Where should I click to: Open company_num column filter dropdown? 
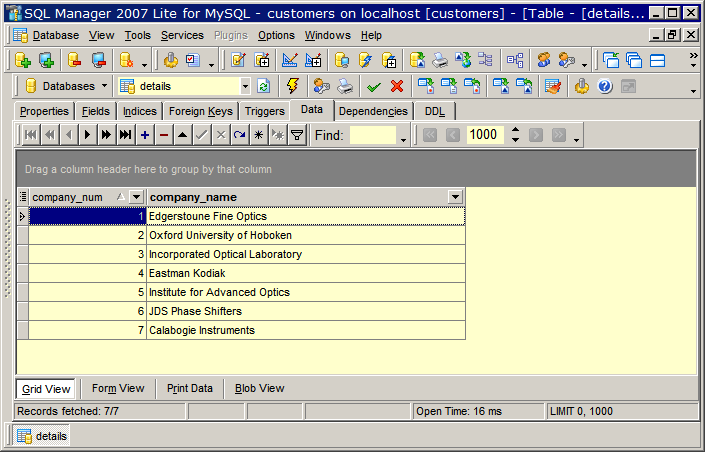click(136, 197)
